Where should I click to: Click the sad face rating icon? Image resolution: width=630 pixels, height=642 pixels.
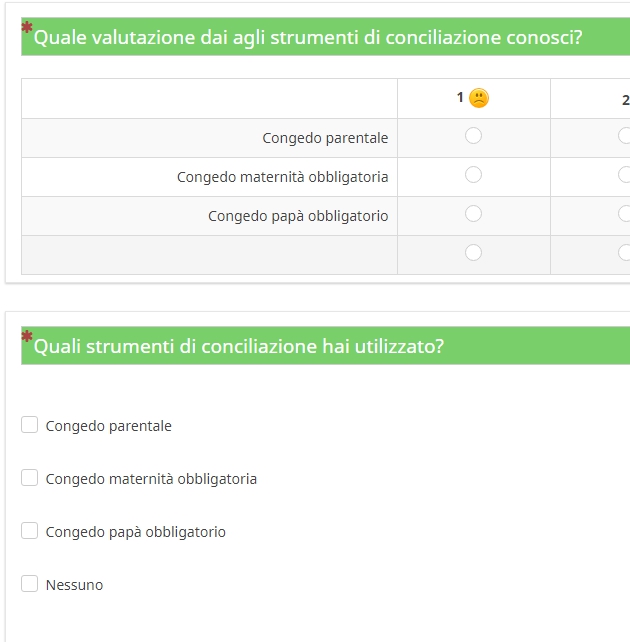[x=479, y=98]
